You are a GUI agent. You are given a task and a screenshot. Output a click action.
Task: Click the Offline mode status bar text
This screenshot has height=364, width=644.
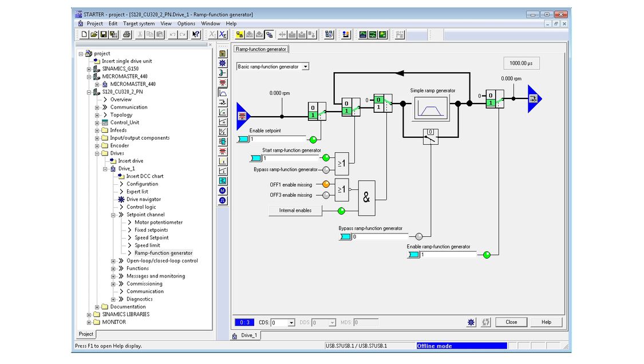coord(434,346)
